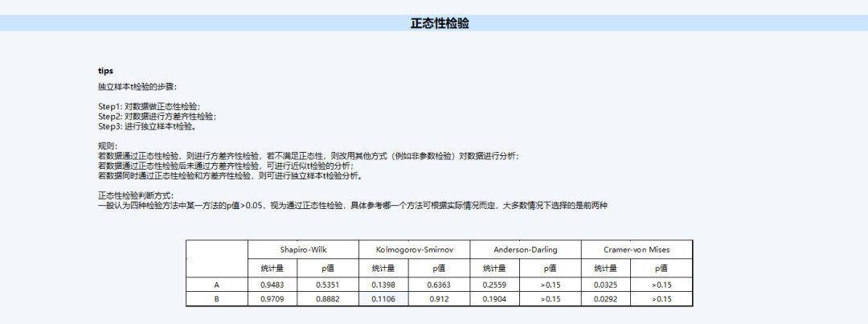This screenshot has width=868, height=324.
Task: Select the 0.9709 cell in row B
Action: click(274, 299)
